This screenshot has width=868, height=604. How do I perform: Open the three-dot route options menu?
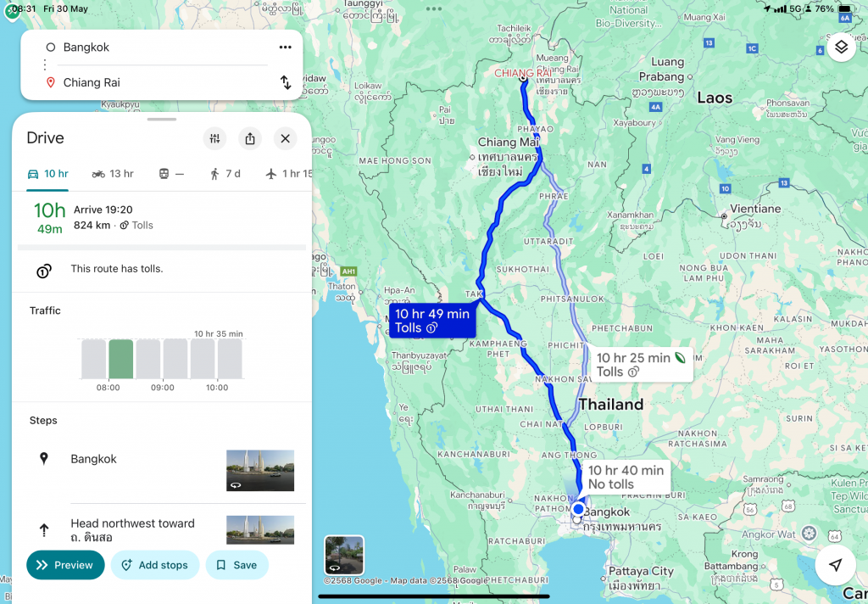[285, 48]
